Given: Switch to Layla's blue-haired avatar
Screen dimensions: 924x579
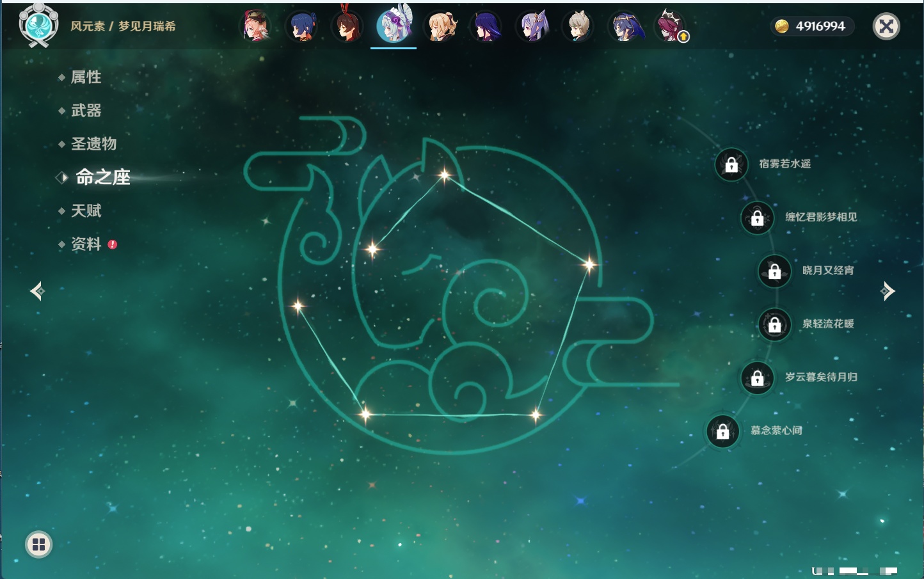Looking at the screenshot, I should tap(625, 26).
